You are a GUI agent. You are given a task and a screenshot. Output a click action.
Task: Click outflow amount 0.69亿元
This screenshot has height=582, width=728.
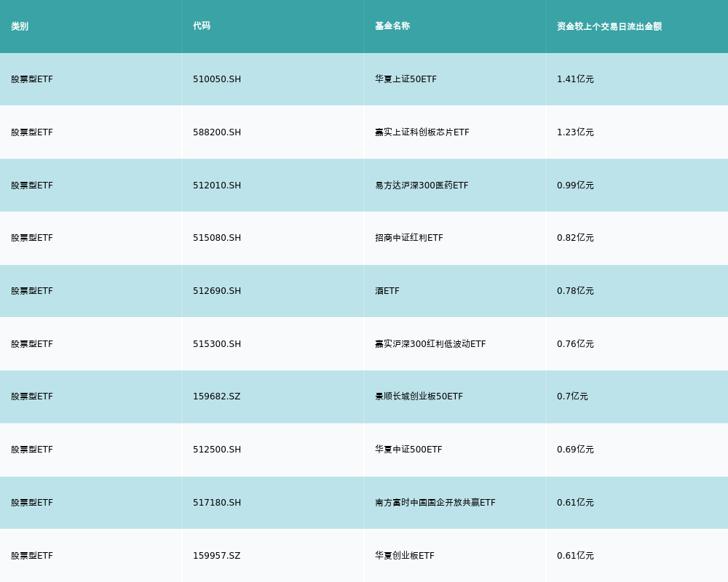click(x=575, y=450)
